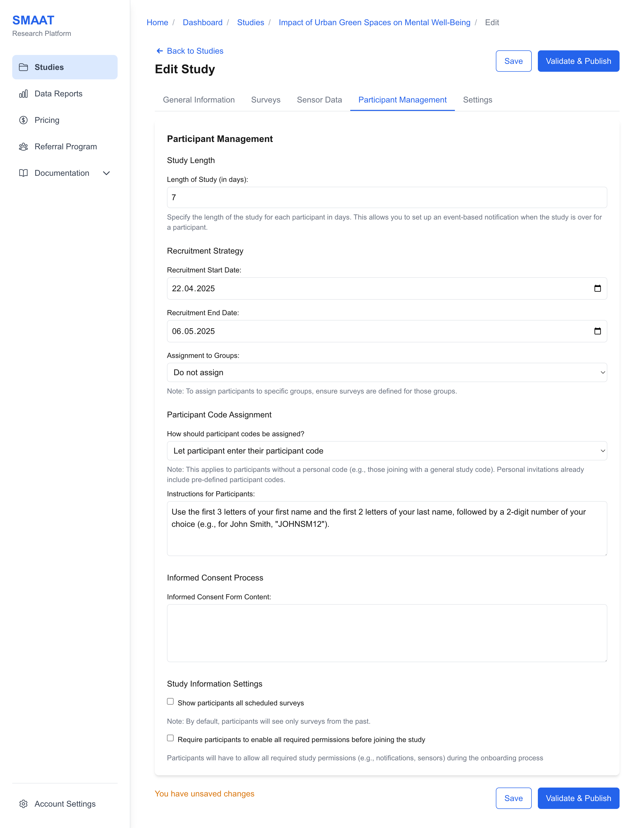Image resolution: width=644 pixels, height=828 pixels.
Task: Open Account Settings via the gear icon
Action: click(23, 804)
